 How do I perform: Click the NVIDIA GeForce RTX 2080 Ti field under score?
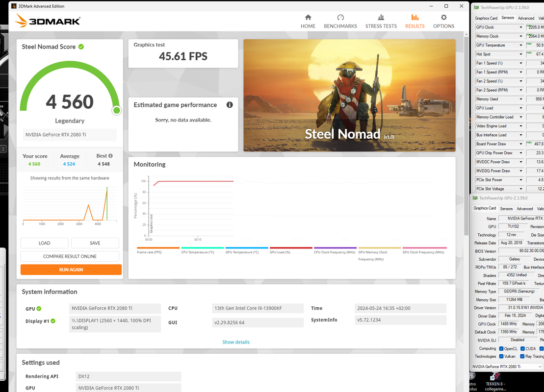(70, 134)
